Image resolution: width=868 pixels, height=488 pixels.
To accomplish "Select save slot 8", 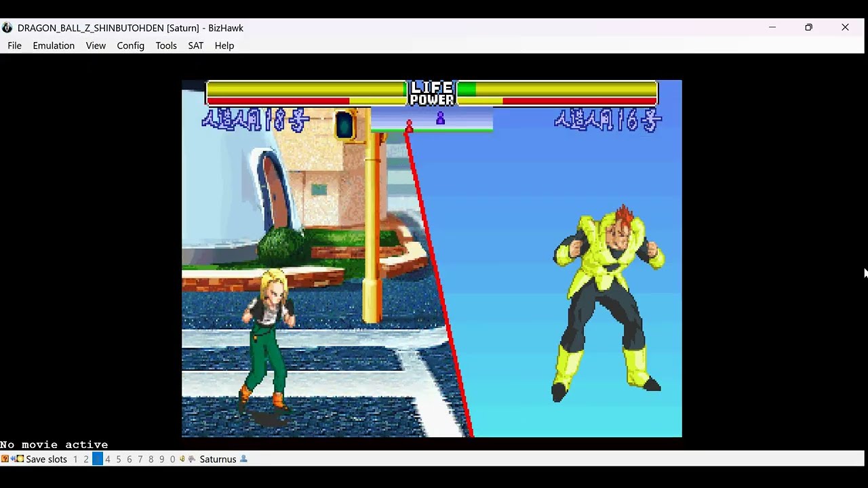I will 151,459.
